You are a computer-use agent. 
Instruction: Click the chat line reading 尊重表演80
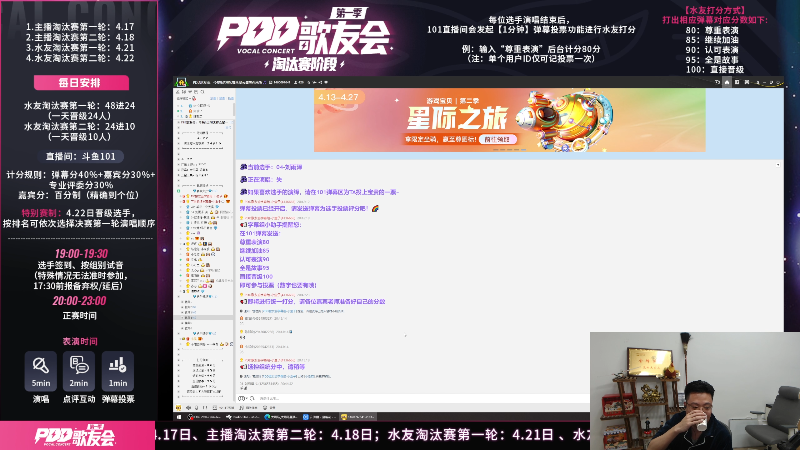(x=254, y=242)
